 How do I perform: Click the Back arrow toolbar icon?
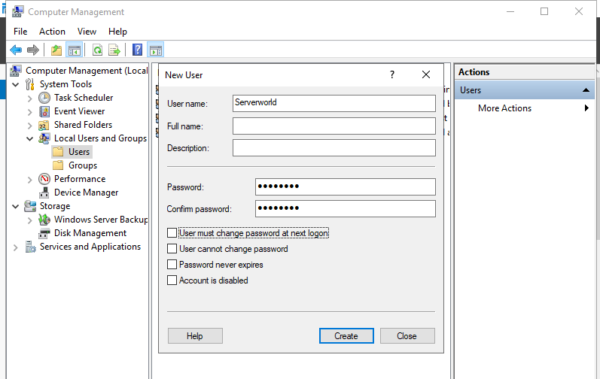(x=16, y=50)
